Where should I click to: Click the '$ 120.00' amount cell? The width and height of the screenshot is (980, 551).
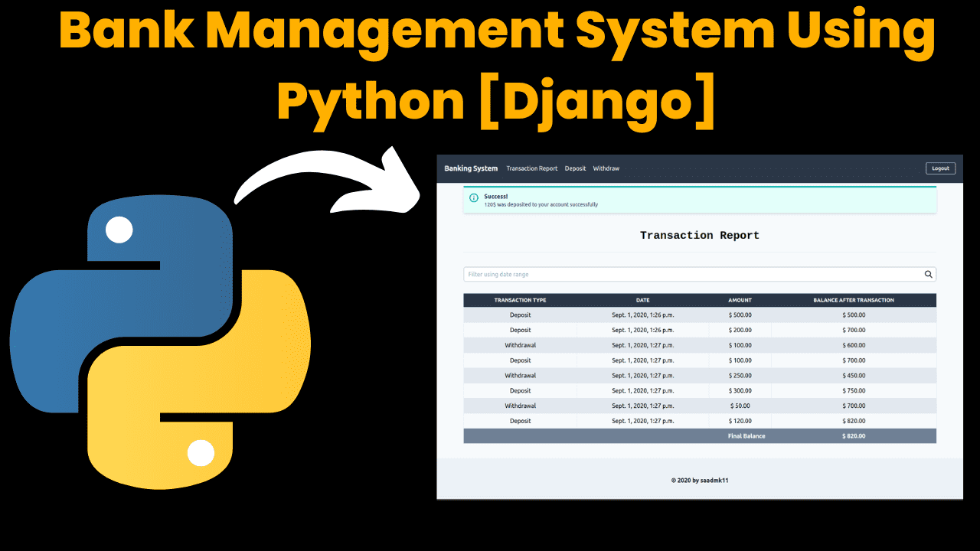pos(740,421)
